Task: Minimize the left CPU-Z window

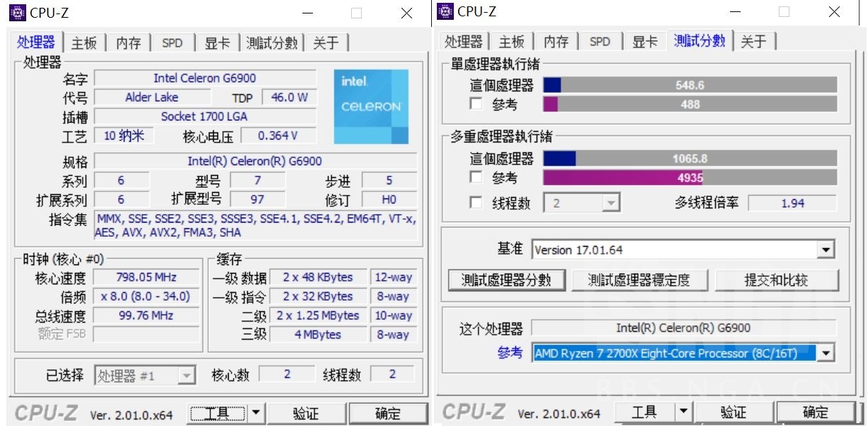Action: coord(307,13)
